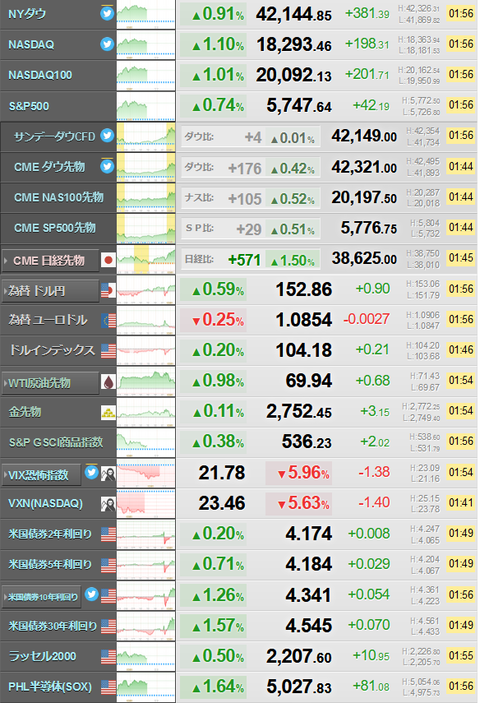Click the US flag beside PHL半導体(SOX)

[108, 687]
